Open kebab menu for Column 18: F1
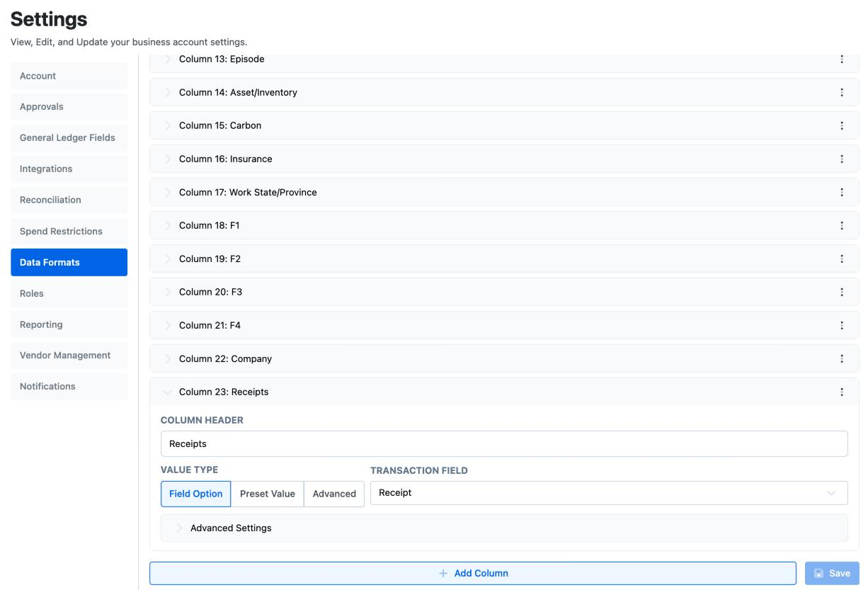This screenshot has width=868, height=590. (842, 226)
